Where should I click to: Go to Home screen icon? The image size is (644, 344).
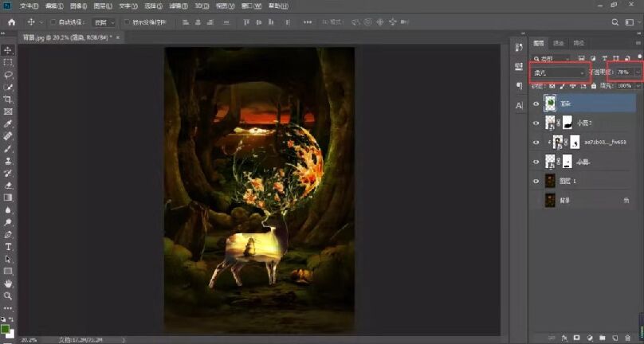(11, 22)
